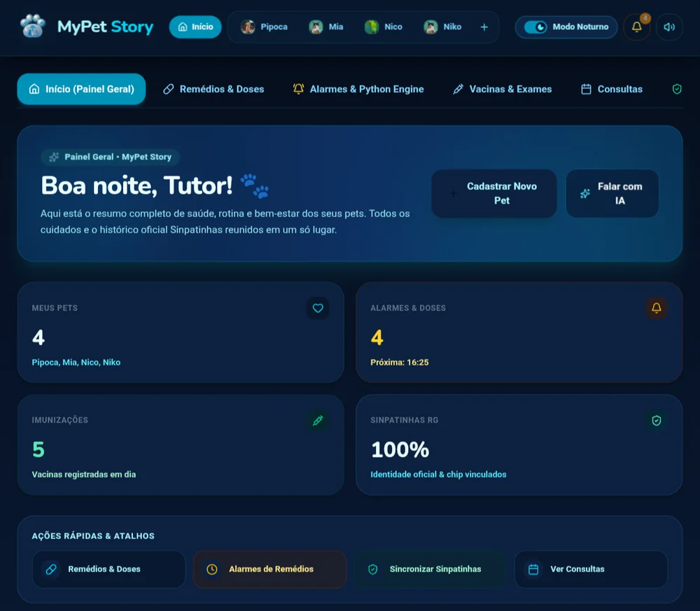The width and height of the screenshot is (700, 611).
Task: Select Mia's avatar in the pet bar
Action: click(316, 27)
